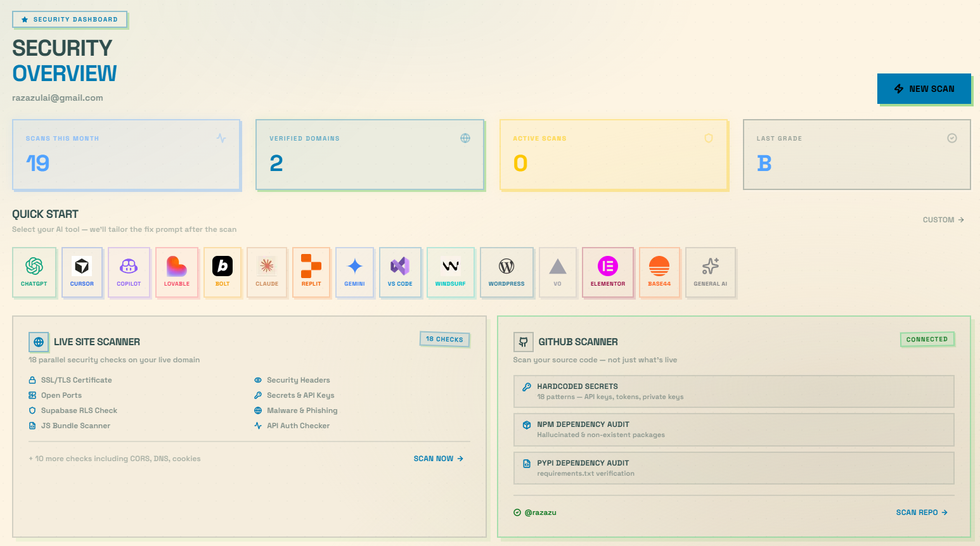Click the Connected status badge
The image size is (980, 546).
[x=927, y=340]
